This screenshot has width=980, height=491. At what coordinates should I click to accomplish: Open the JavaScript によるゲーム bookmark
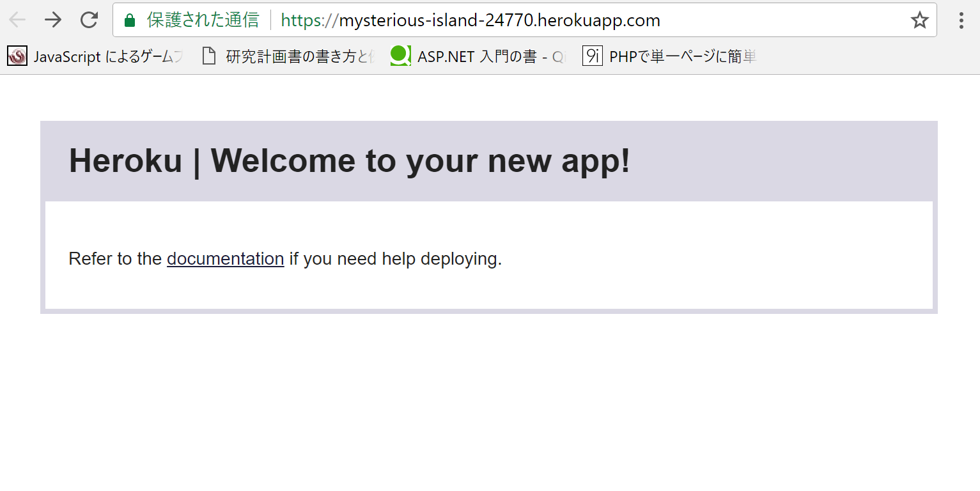(x=96, y=56)
